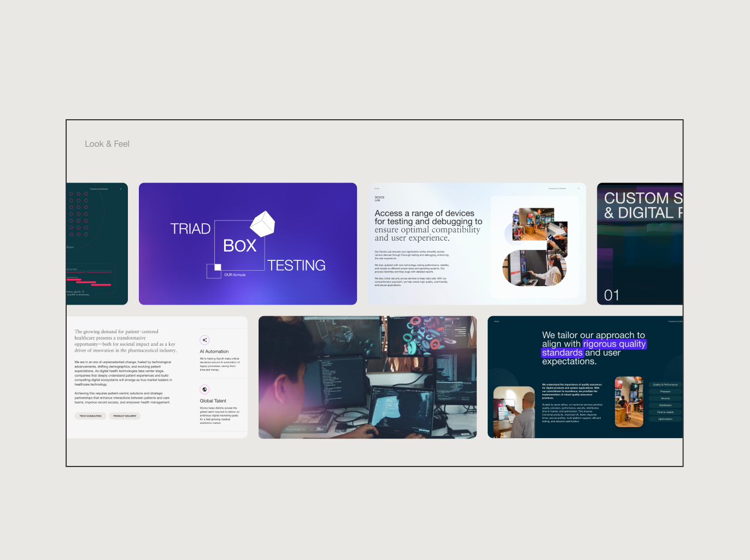Click the photo of man pointing remote
This screenshot has width=750, height=560.
click(514, 412)
